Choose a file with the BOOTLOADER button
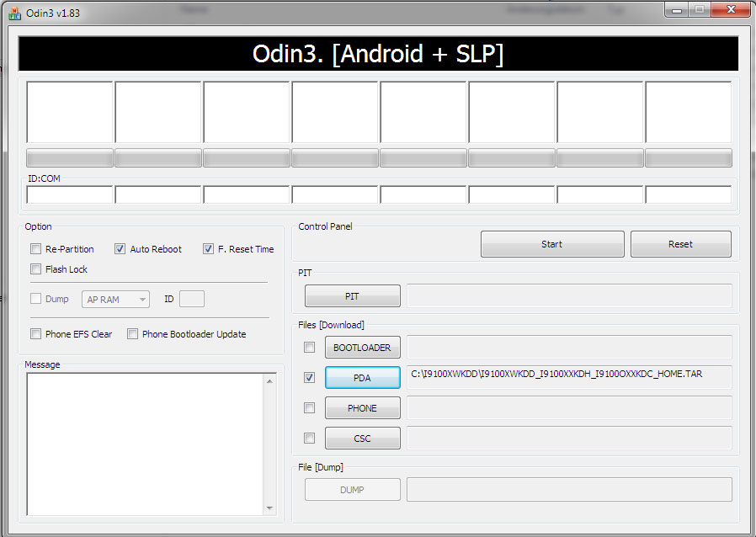 click(x=362, y=347)
